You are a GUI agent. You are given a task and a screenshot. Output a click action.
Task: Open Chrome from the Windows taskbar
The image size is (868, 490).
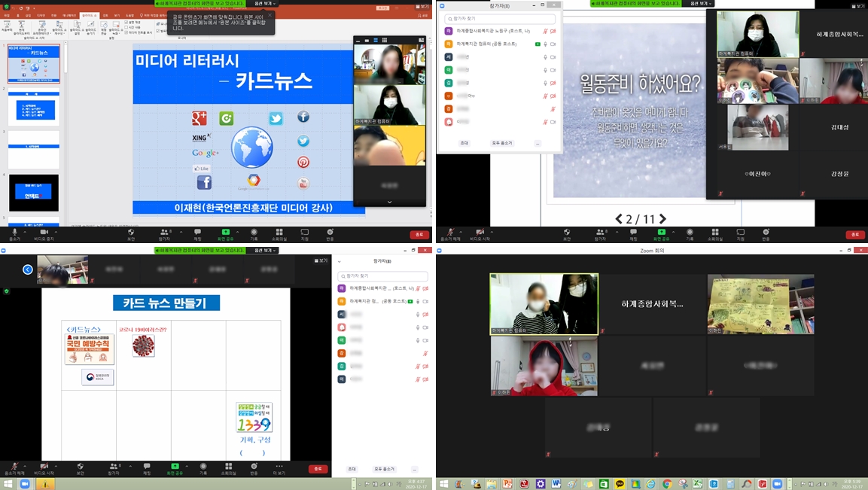pyautogui.click(x=667, y=484)
